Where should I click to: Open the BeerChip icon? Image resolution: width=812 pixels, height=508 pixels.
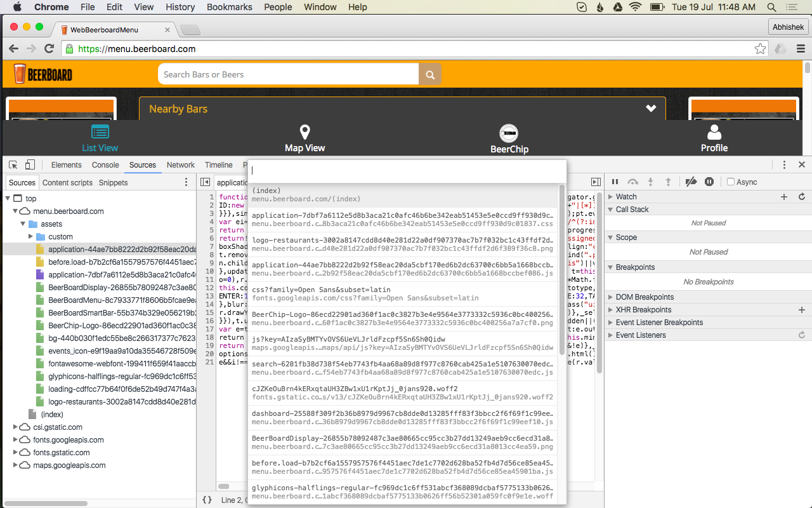509,133
